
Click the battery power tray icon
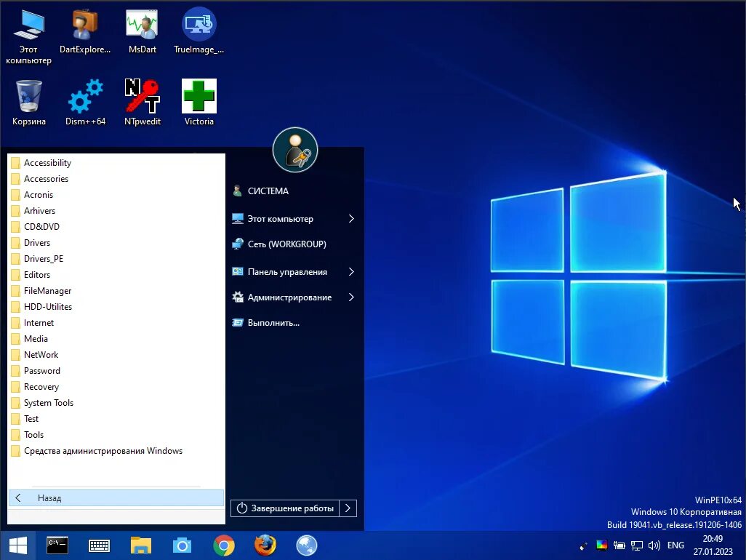coord(619,545)
